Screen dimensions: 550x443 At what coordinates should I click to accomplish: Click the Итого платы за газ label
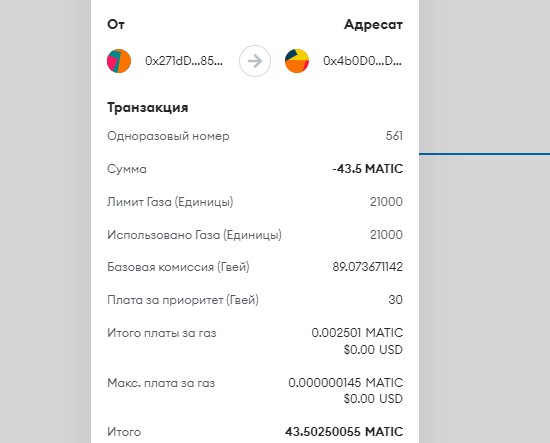pos(162,333)
